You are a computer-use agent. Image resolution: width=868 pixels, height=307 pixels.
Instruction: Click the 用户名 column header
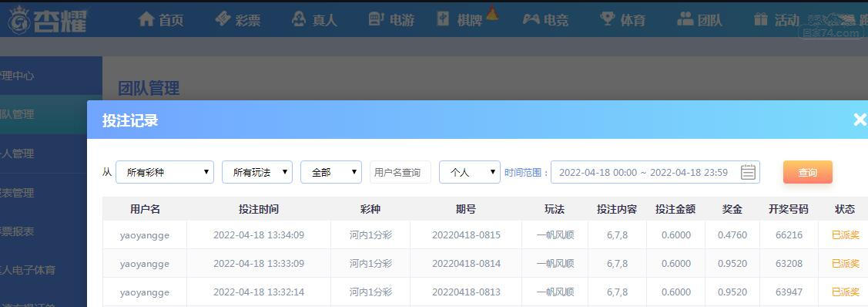pos(145,210)
